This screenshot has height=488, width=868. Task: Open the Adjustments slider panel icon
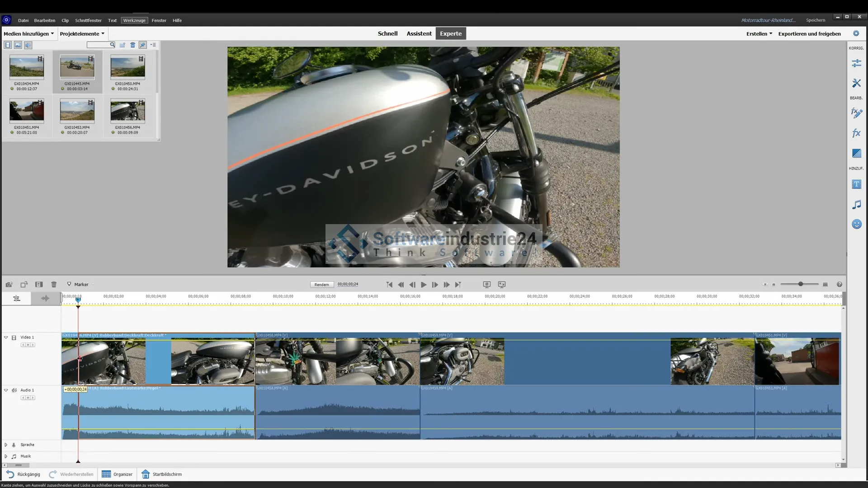pos(856,63)
